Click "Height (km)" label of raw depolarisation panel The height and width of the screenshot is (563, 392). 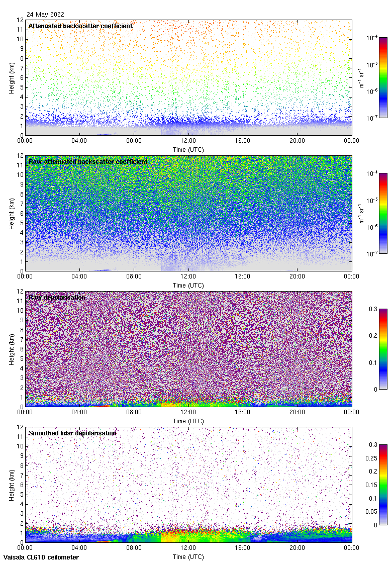(x=12, y=349)
